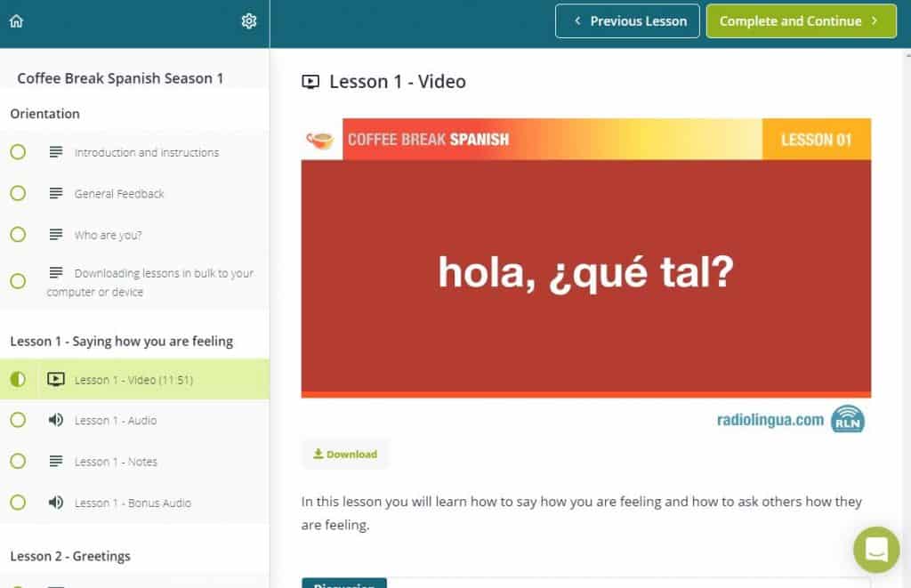Click the notes icon beside Lesson 1 - Notes

point(57,462)
